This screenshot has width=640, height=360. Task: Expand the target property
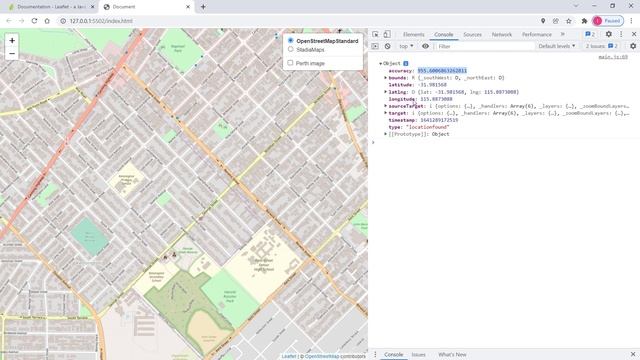(x=385, y=113)
